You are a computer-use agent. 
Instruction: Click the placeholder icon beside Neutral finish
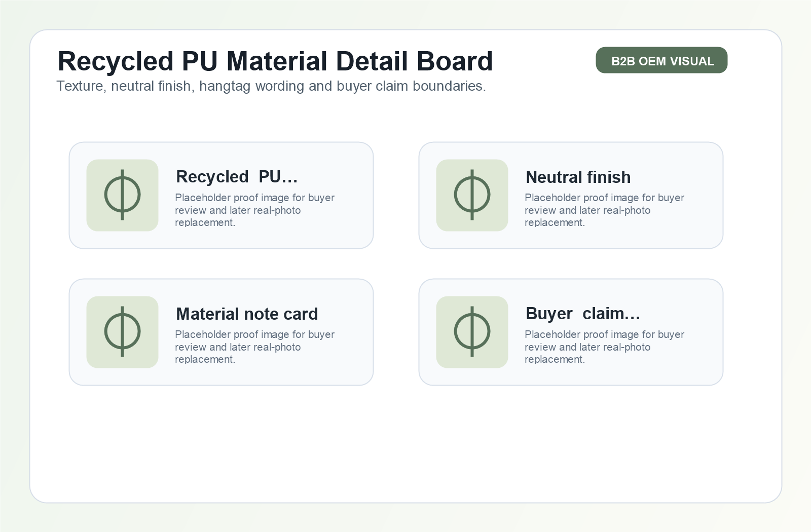pos(472,195)
